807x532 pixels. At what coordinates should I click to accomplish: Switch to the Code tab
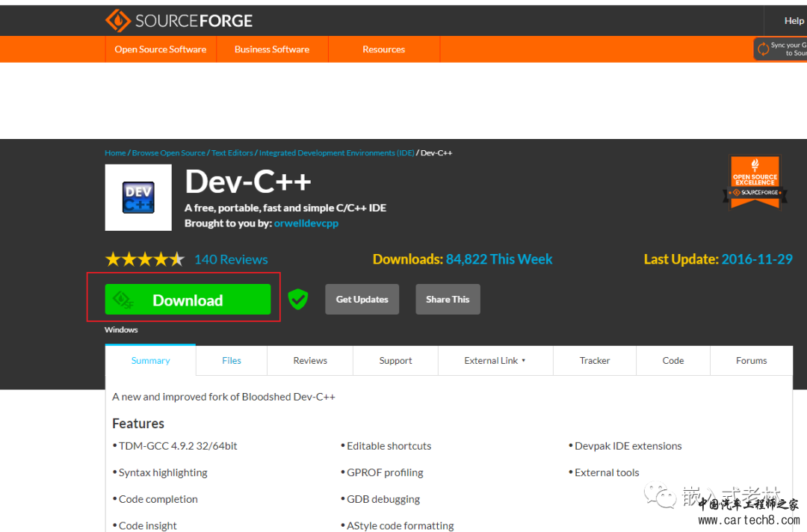673,361
